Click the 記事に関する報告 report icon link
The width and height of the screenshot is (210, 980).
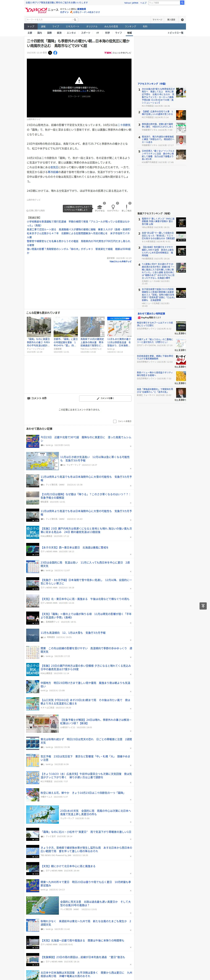point(35,210)
